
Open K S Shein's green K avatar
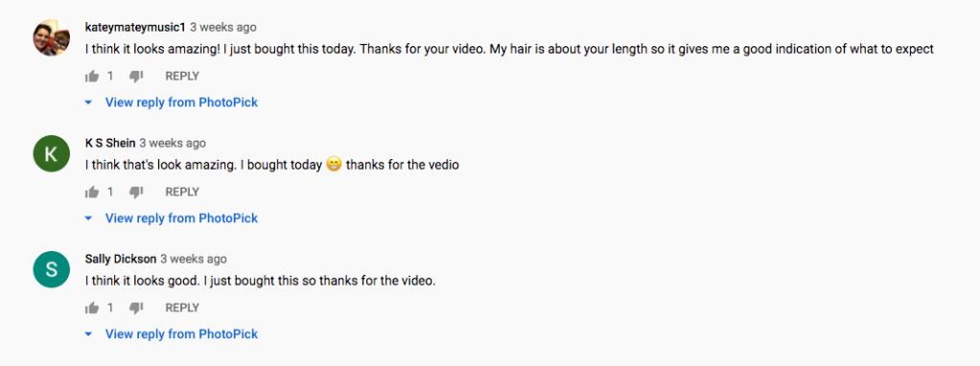51,153
